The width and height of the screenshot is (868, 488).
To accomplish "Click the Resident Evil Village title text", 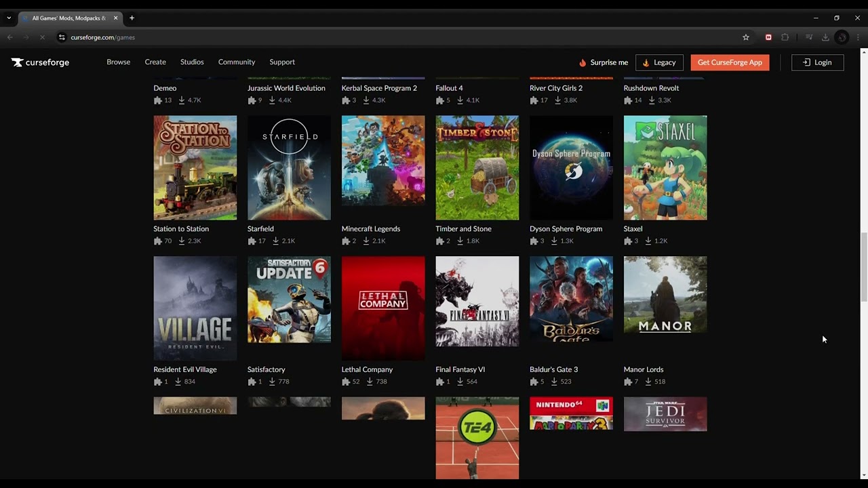I will coord(185,370).
